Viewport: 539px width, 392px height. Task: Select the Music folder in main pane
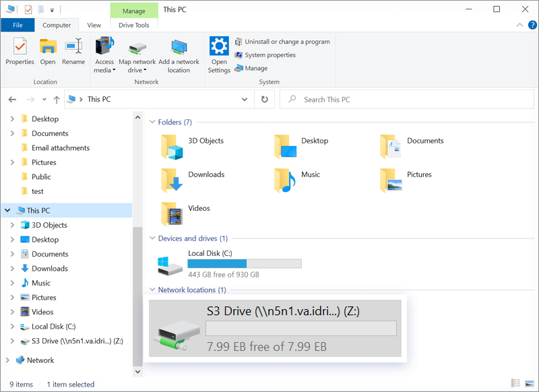pos(298,181)
